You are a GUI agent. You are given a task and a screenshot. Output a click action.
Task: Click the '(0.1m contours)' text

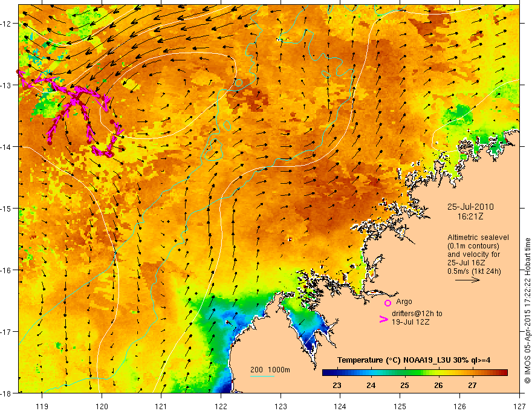pyautogui.click(x=473, y=246)
